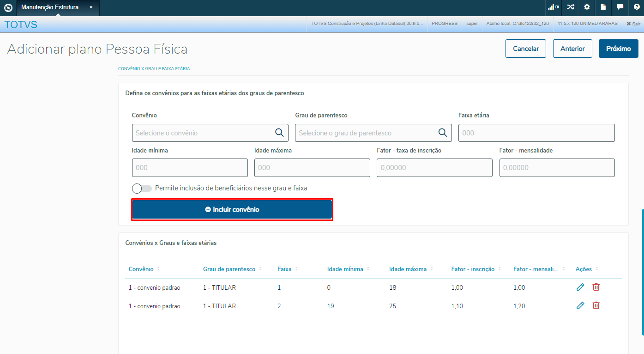Viewport: 644px width, 354px height.
Task: Open the help question mark icon
Action: (637, 7)
